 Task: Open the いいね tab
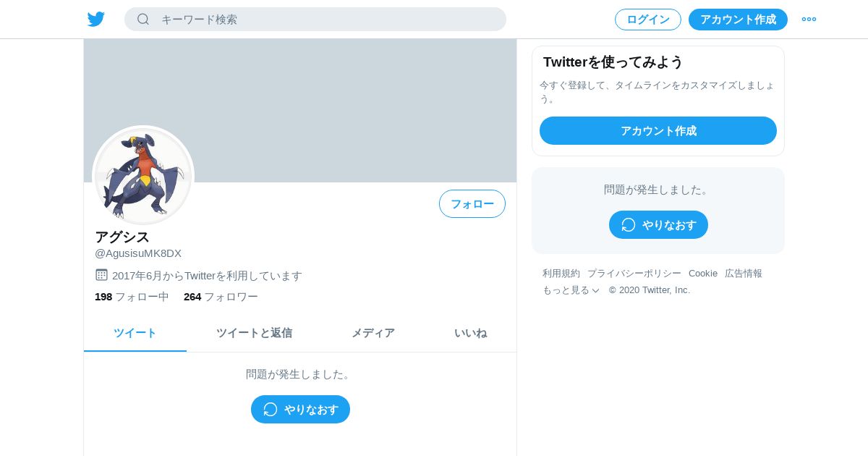[471, 333]
